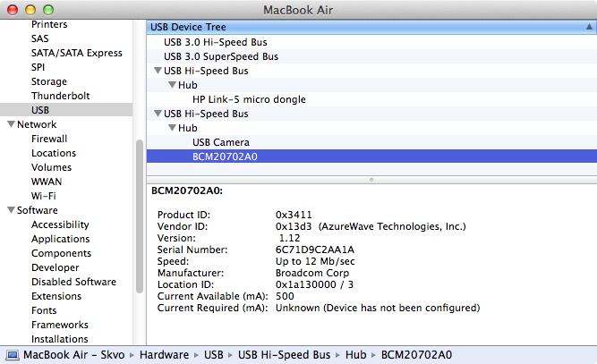Collapse the Hub containing USB Camera
Image resolution: width=597 pixels, height=364 pixels.
171,128
